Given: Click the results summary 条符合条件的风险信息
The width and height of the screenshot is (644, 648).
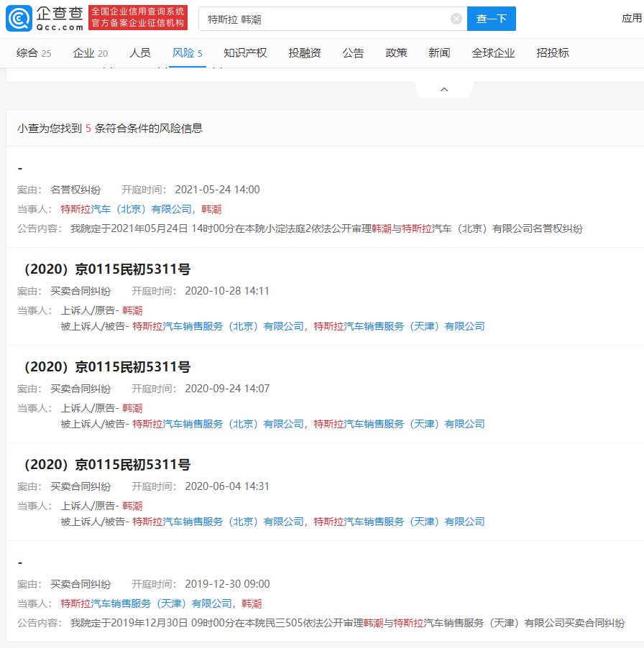Looking at the screenshot, I should coord(148,128).
